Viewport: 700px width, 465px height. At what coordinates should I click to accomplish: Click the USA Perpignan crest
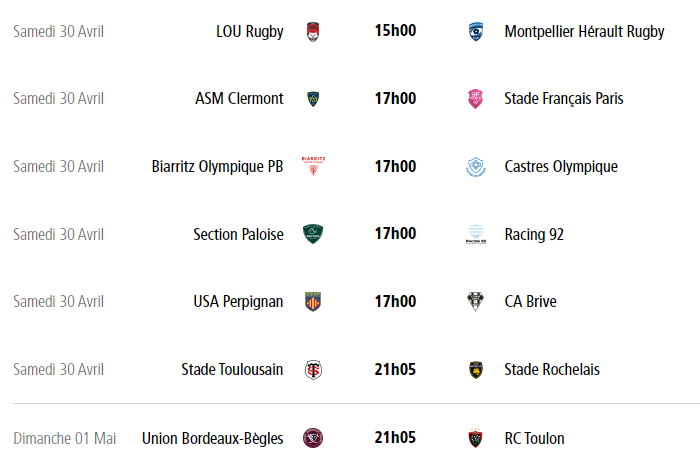pos(313,301)
